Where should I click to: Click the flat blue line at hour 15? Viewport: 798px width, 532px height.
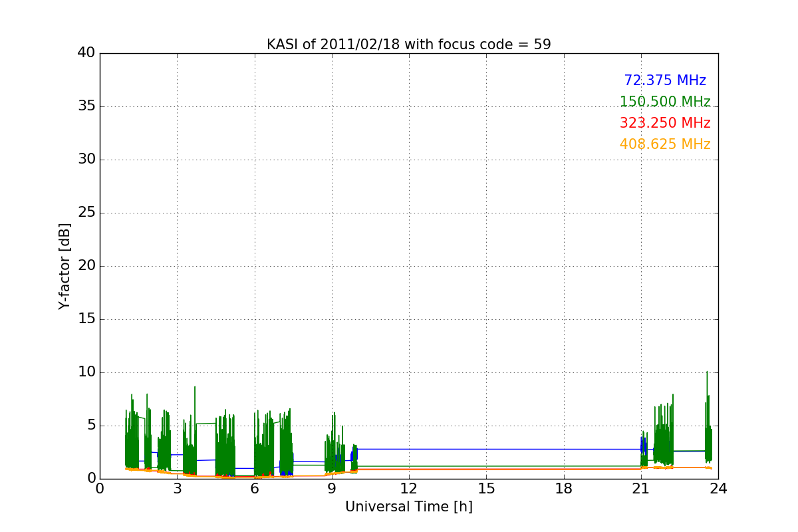486,449
